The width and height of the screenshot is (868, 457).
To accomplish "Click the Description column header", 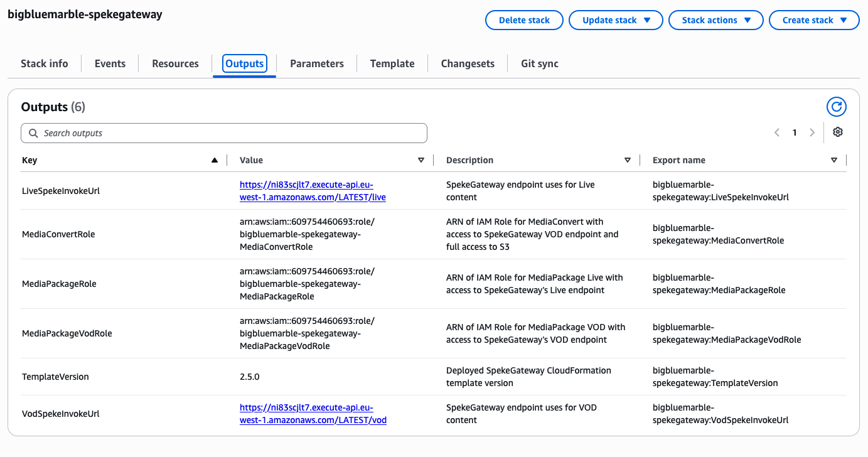I will (x=470, y=160).
